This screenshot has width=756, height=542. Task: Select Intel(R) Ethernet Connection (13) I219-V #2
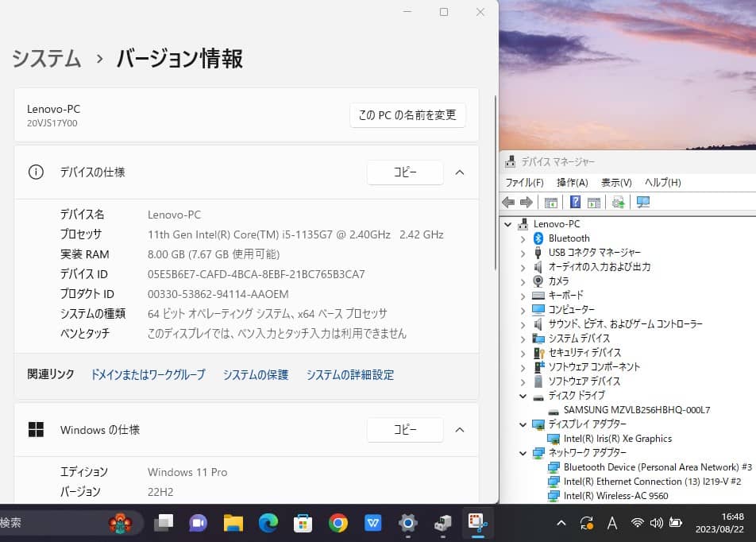[x=652, y=481]
